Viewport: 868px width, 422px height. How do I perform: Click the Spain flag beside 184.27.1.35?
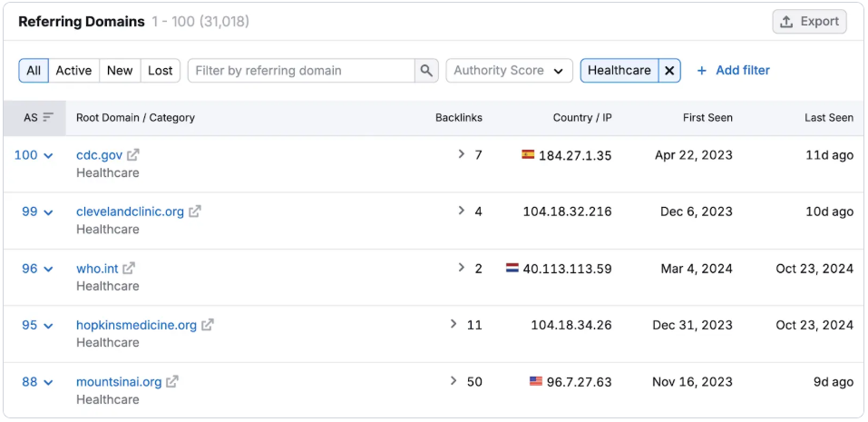point(528,154)
